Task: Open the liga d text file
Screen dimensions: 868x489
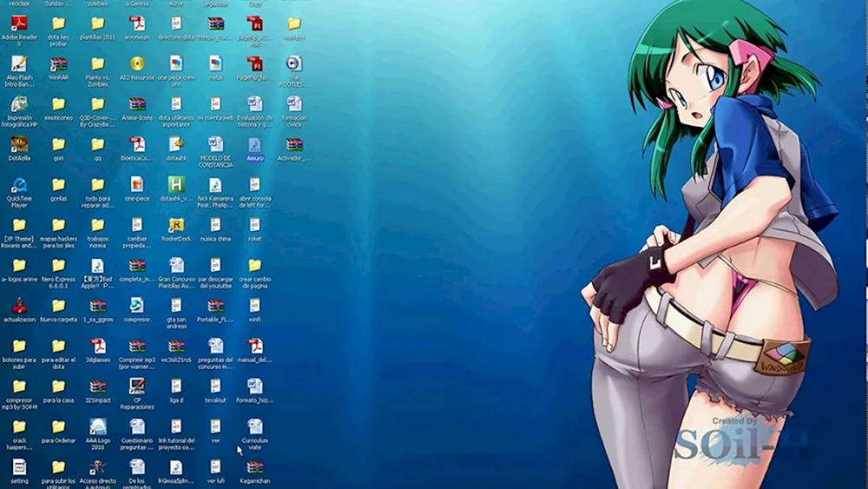Action: 176,387
